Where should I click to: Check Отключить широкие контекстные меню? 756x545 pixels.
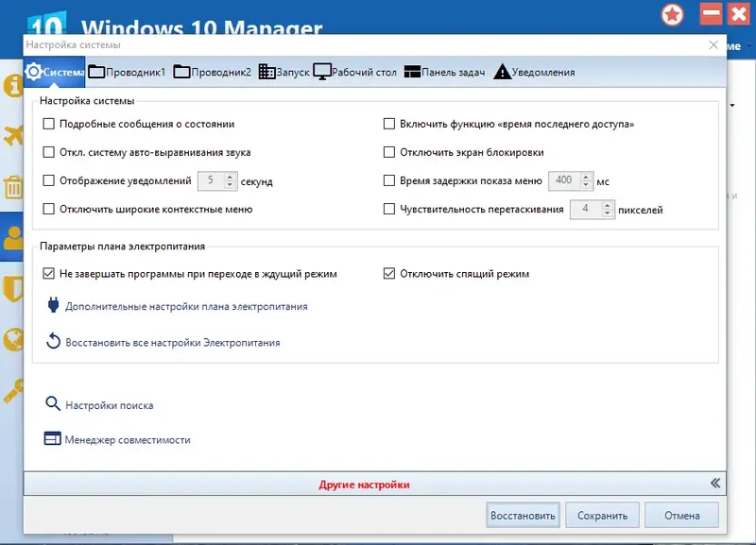[49, 209]
